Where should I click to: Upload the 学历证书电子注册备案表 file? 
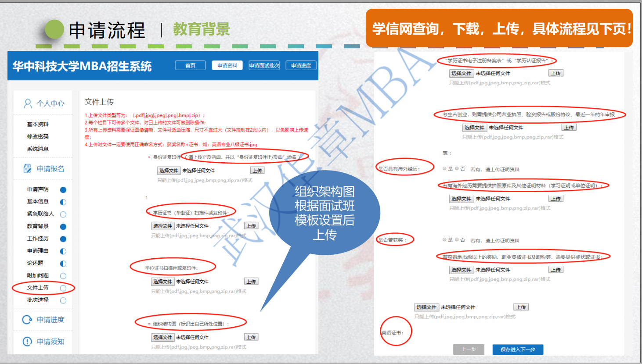click(x=556, y=73)
